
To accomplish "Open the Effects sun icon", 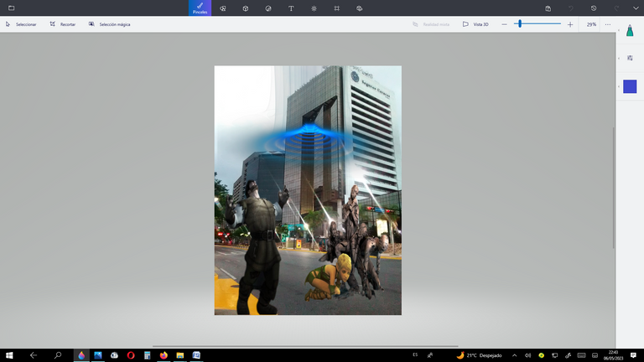I will click(x=314, y=8).
